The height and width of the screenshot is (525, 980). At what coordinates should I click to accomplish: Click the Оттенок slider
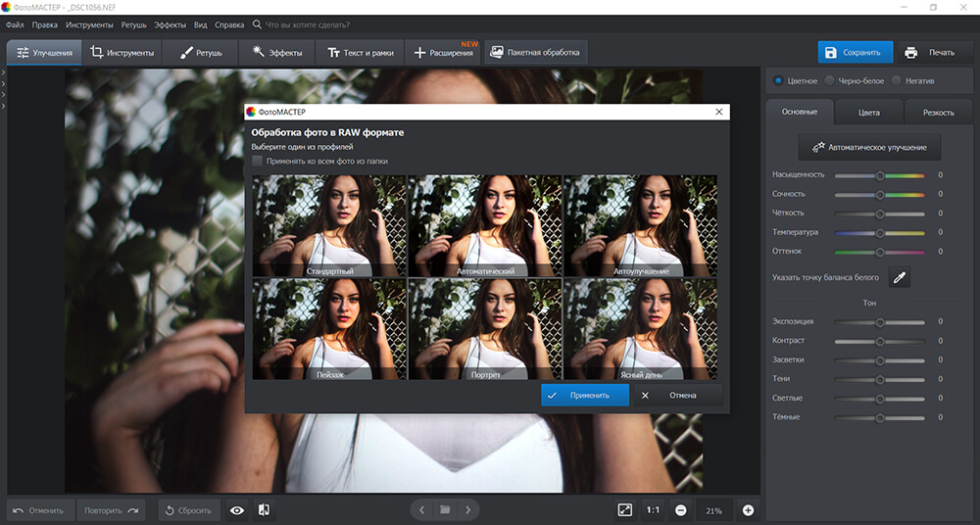(x=879, y=252)
